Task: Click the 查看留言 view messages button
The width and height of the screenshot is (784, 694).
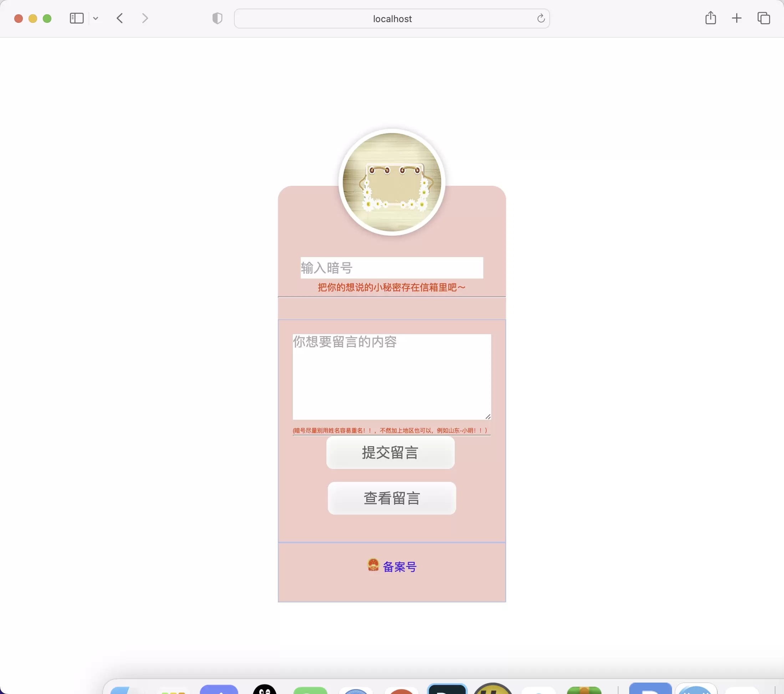Action: 392,498
